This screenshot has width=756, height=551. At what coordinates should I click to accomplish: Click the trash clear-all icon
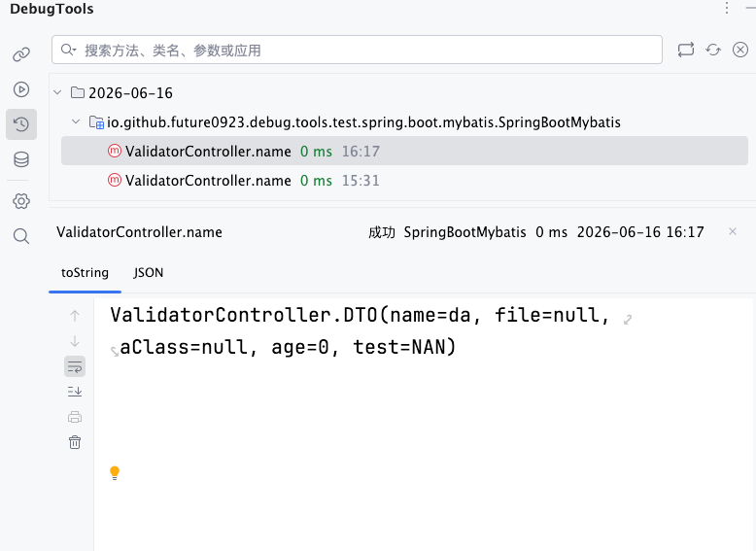pos(75,442)
